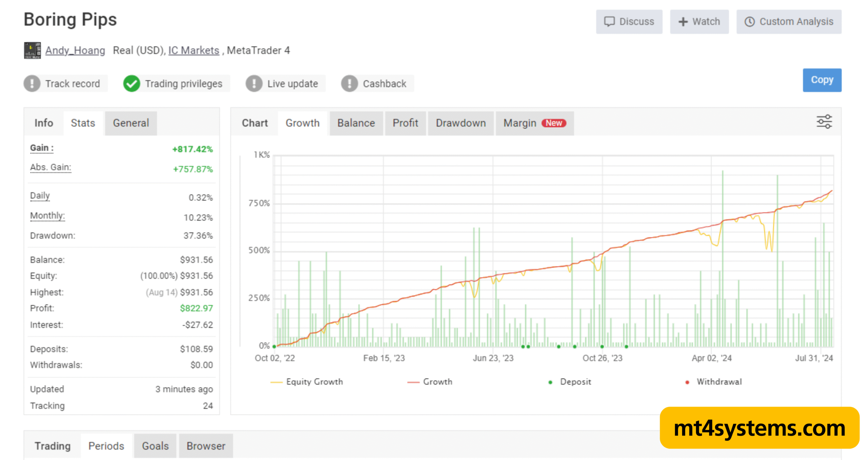
Task: Select the Margin New tab
Action: [534, 123]
